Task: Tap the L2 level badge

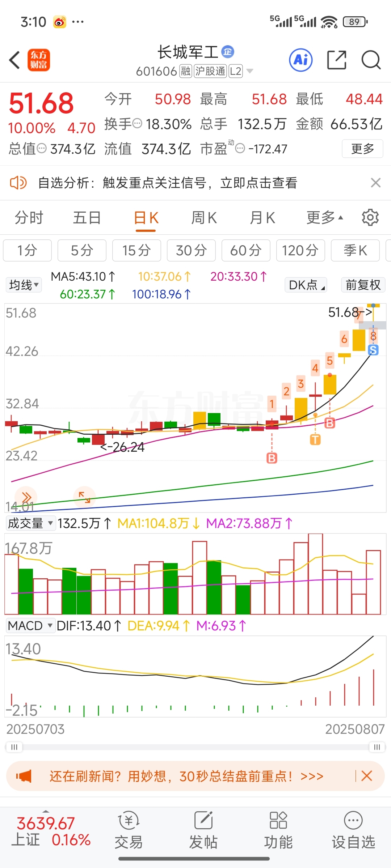Action: (236, 71)
